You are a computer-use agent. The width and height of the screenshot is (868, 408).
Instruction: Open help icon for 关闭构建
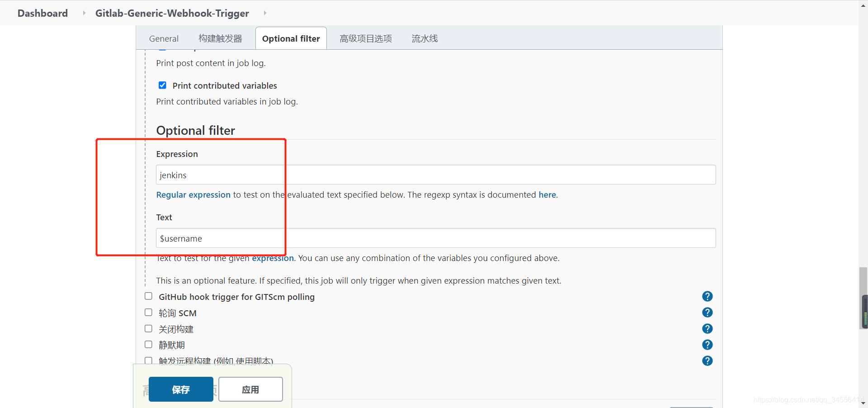(x=708, y=329)
